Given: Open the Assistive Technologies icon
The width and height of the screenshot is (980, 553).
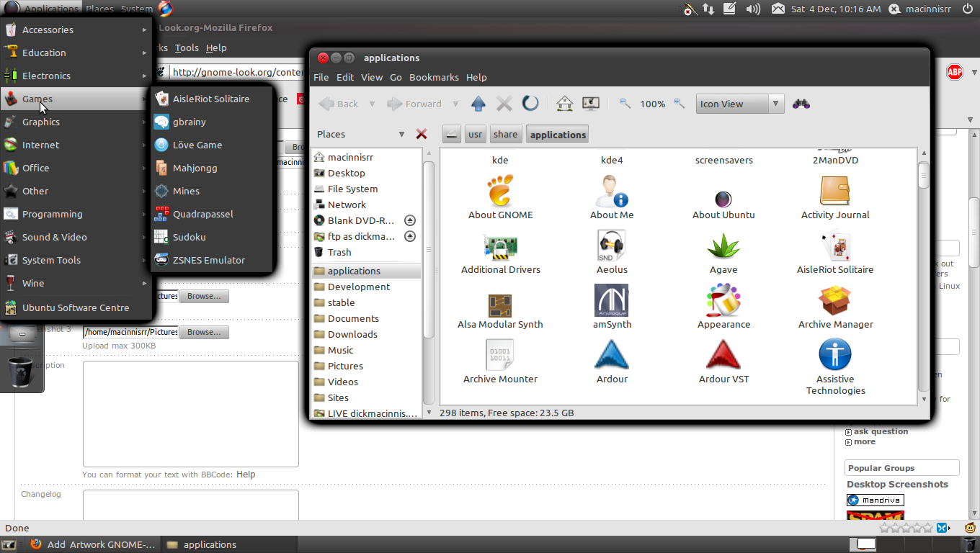Looking at the screenshot, I should (x=835, y=356).
